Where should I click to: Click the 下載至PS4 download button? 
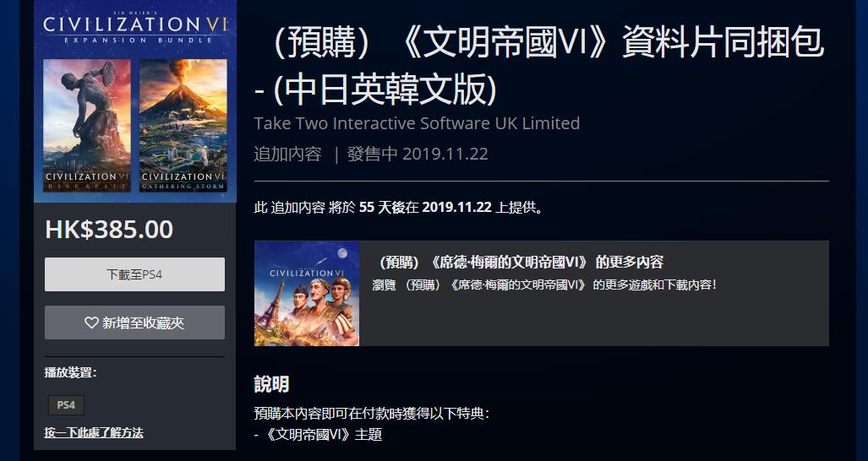tap(134, 274)
